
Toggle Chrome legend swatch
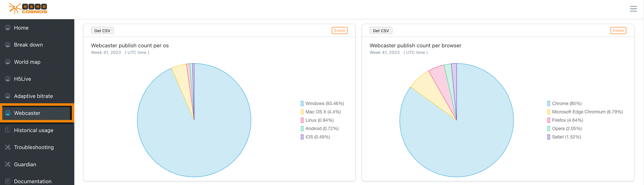(x=549, y=104)
